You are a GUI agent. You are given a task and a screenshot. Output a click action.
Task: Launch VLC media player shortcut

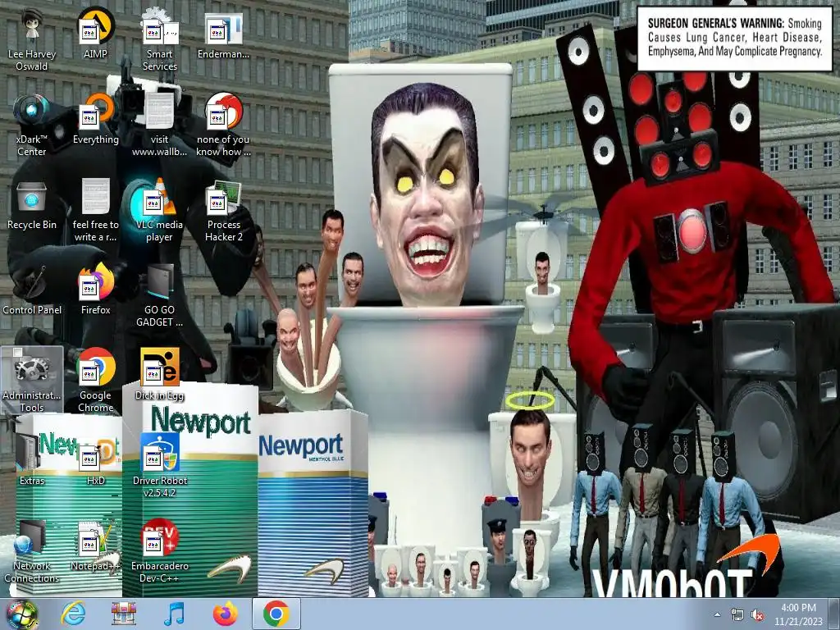(x=160, y=211)
